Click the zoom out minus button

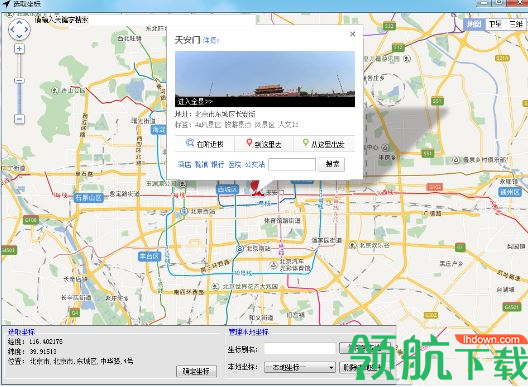tap(19, 119)
